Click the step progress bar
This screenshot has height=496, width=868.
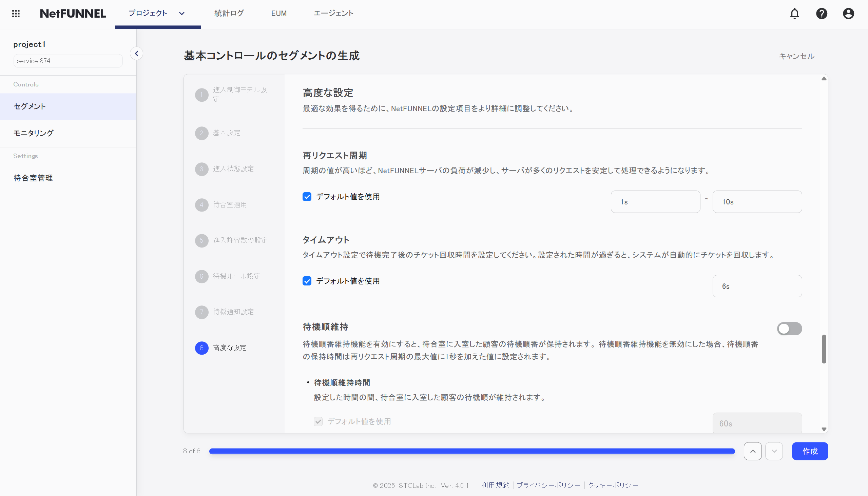(472, 451)
